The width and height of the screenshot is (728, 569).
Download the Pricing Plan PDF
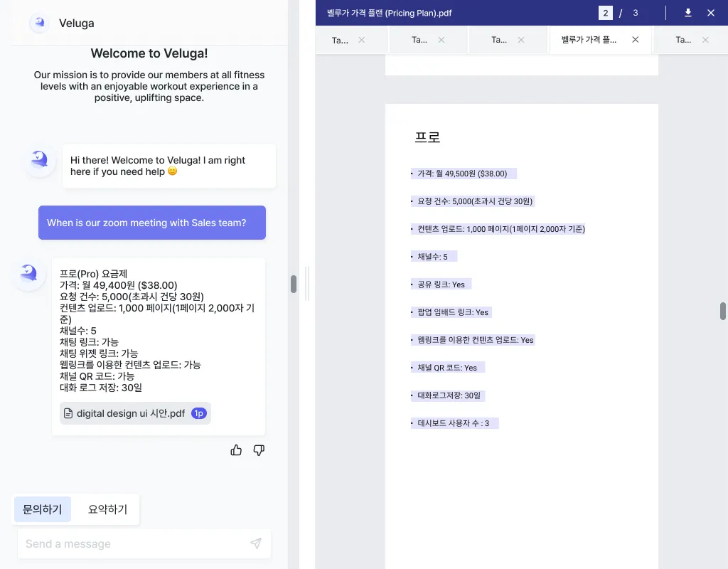[x=688, y=13]
